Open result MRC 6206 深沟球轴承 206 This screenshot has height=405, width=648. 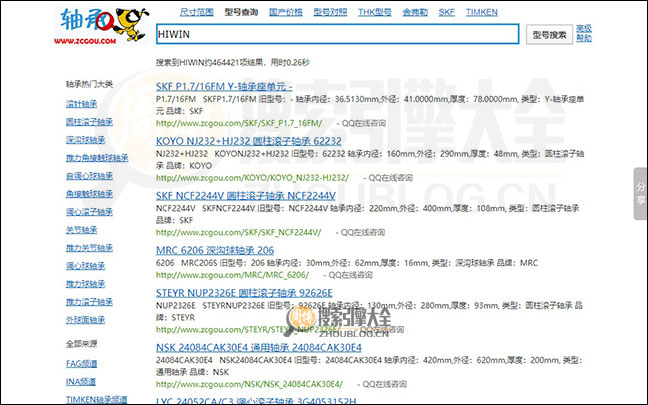click(215, 250)
